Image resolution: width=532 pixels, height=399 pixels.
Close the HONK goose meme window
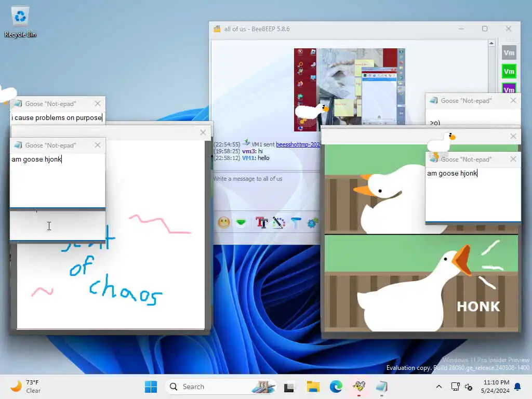pos(513,136)
